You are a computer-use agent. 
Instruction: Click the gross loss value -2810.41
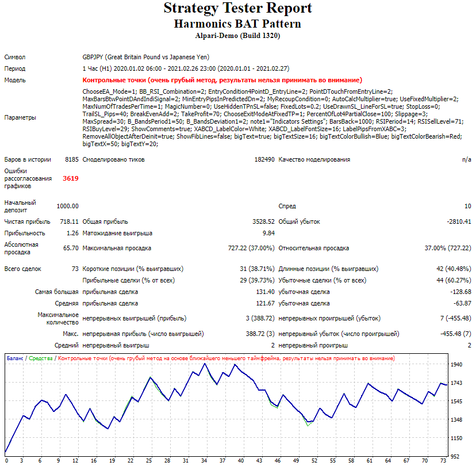(459, 221)
